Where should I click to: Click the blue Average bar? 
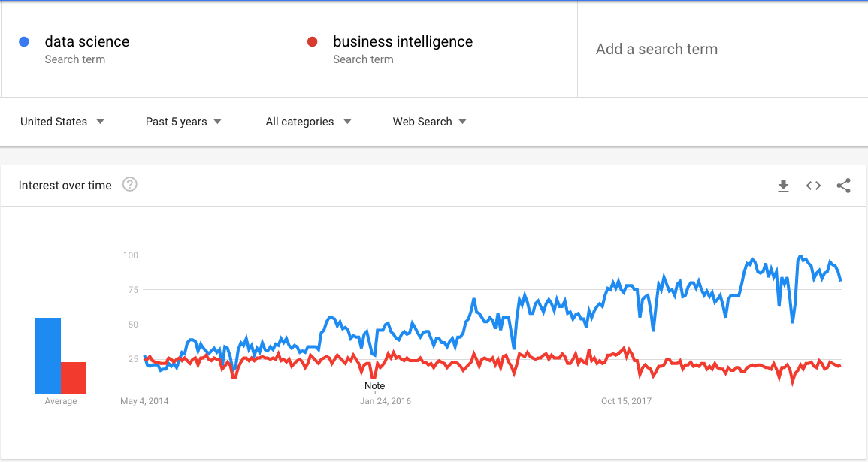click(48, 356)
